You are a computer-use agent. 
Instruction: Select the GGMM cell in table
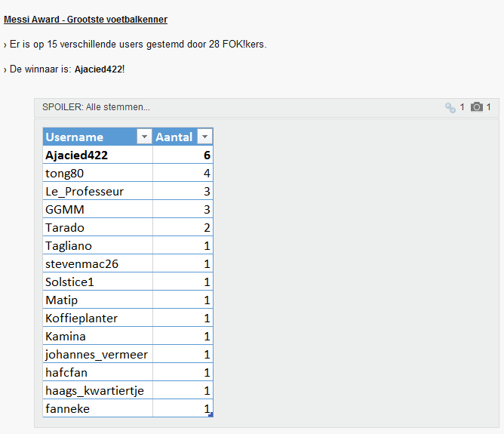pyautogui.click(x=98, y=209)
